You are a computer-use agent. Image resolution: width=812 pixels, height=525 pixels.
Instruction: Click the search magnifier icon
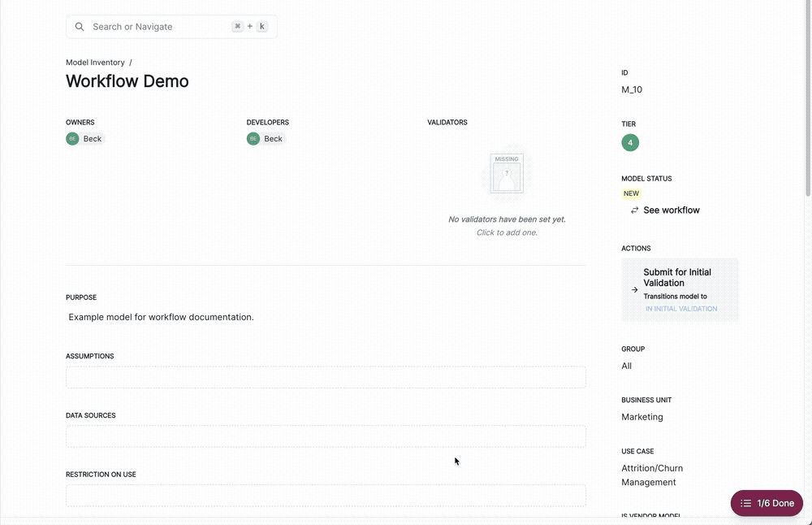(x=79, y=26)
